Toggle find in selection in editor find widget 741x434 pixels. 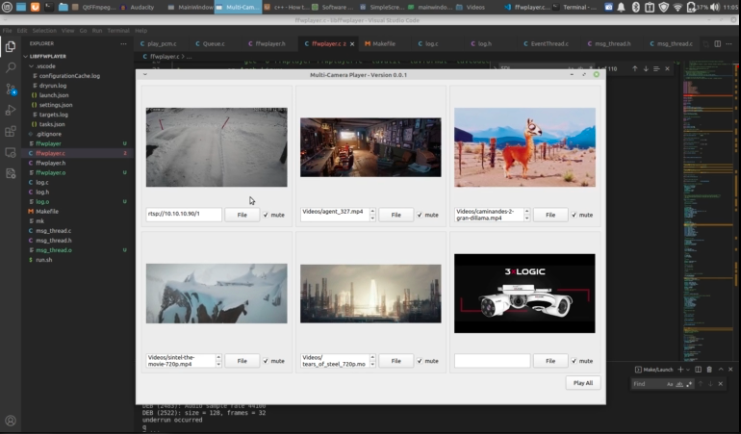click(656, 69)
